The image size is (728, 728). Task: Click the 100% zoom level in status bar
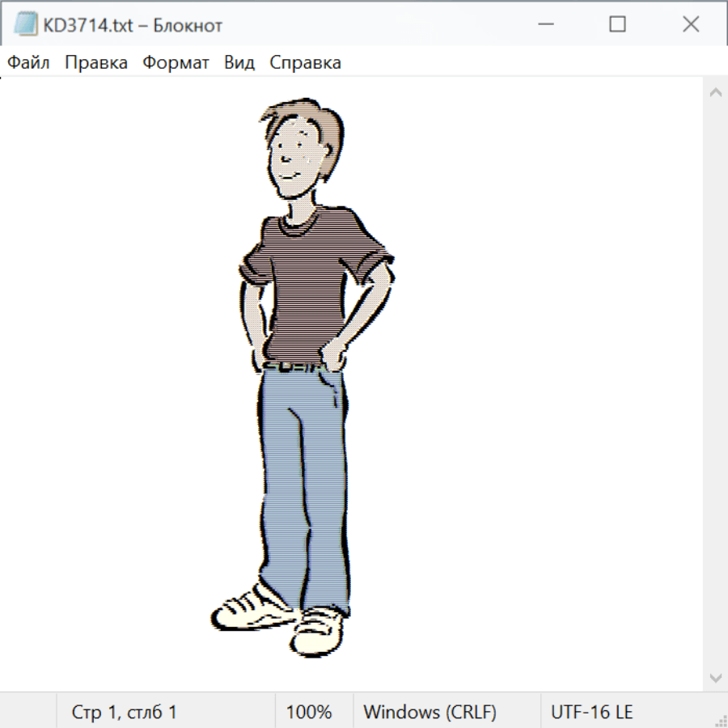tap(309, 712)
